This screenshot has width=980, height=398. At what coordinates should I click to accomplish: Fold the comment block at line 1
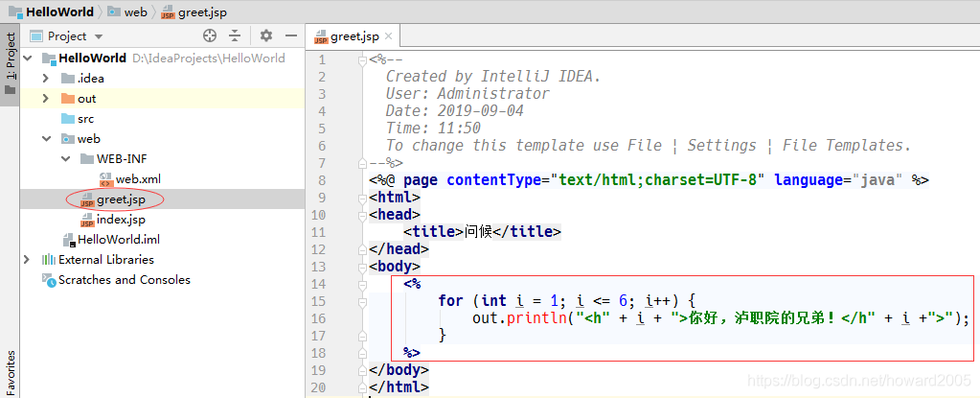[x=362, y=60]
